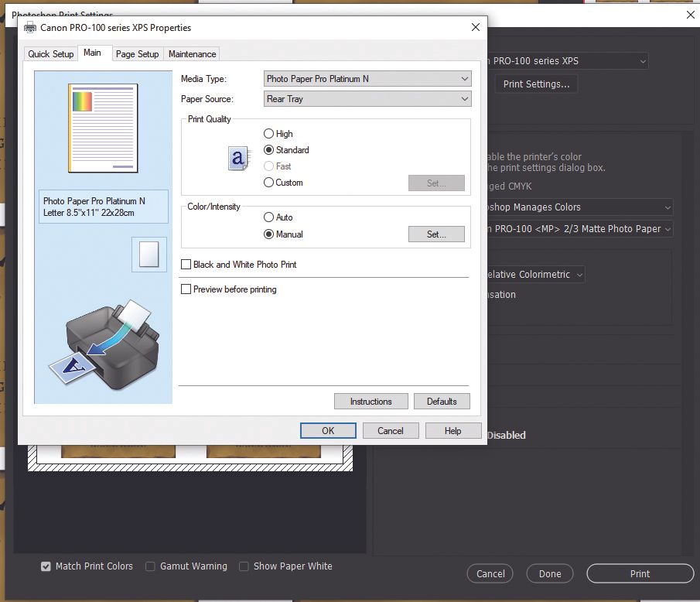Enable Preview before printing
The width and height of the screenshot is (700, 602).
[x=186, y=289]
